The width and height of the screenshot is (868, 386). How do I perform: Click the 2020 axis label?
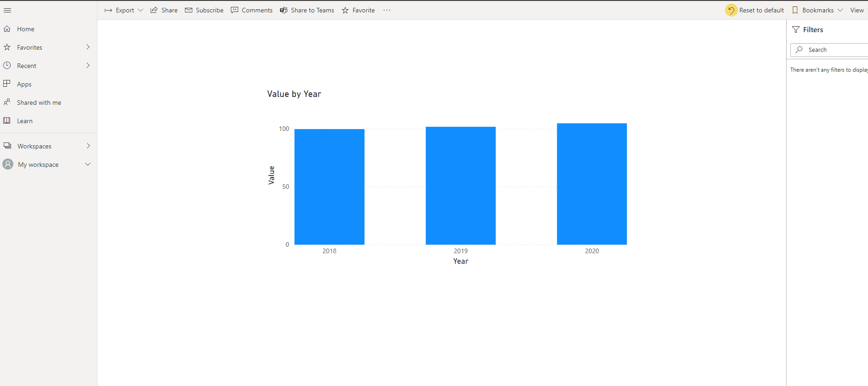[x=592, y=251]
